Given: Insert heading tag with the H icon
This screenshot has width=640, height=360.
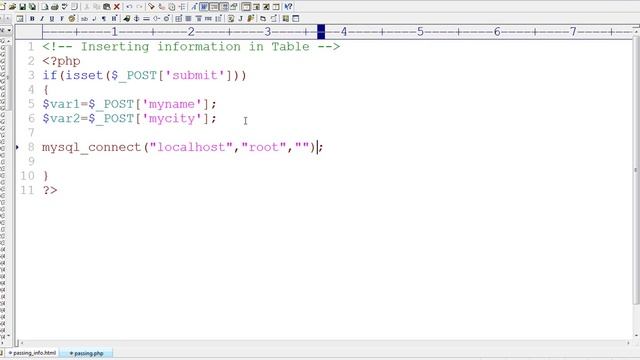Looking at the screenshot, I should [114, 19].
